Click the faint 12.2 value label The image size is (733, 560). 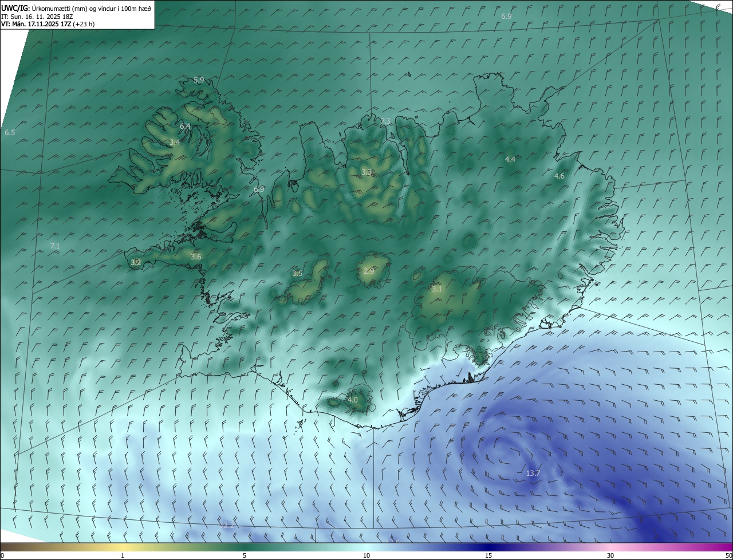[227, 525]
